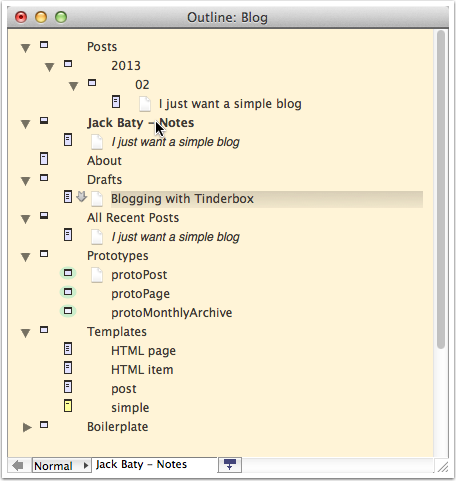Click the note icon next to About
This screenshot has width=456, height=481.
coord(44,159)
